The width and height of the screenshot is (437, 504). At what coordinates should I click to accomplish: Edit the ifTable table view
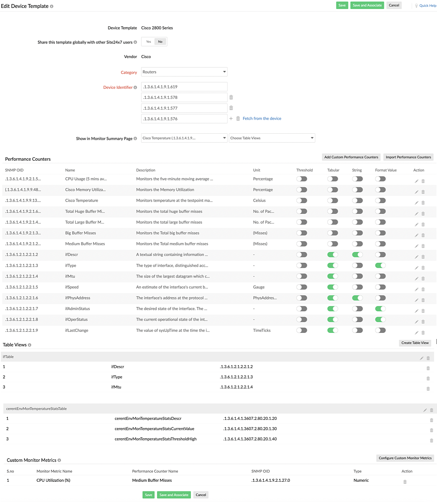tap(422, 358)
